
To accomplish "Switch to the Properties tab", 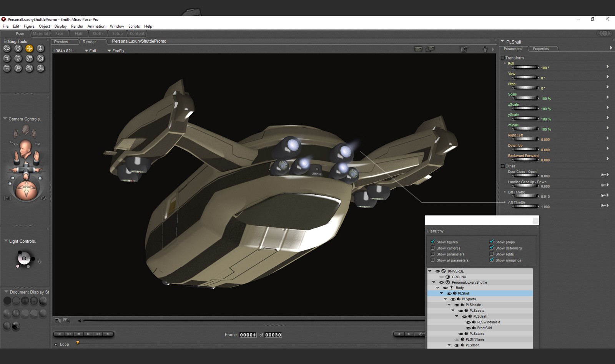I will coord(540,49).
